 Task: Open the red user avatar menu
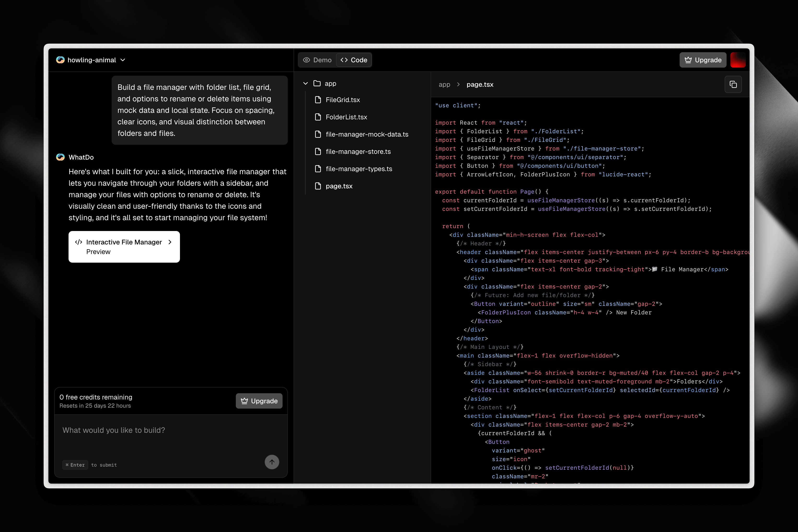[738, 60]
